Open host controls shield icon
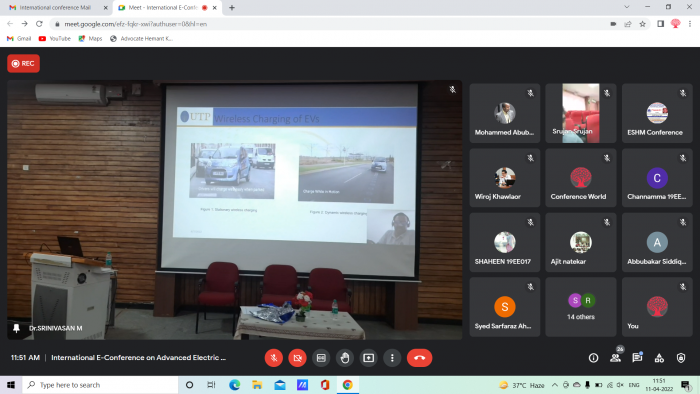This screenshot has width=700, height=394. click(681, 358)
